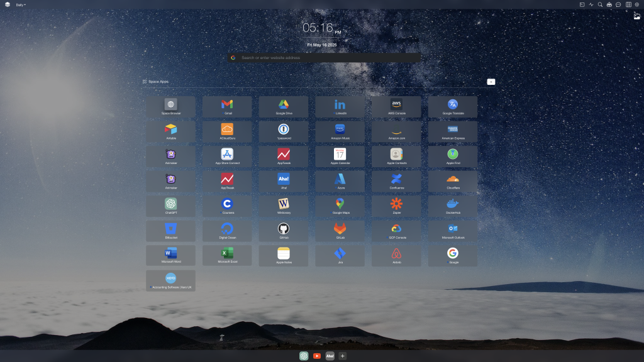Click the magnifier search icon in the top bar

tap(600, 4)
